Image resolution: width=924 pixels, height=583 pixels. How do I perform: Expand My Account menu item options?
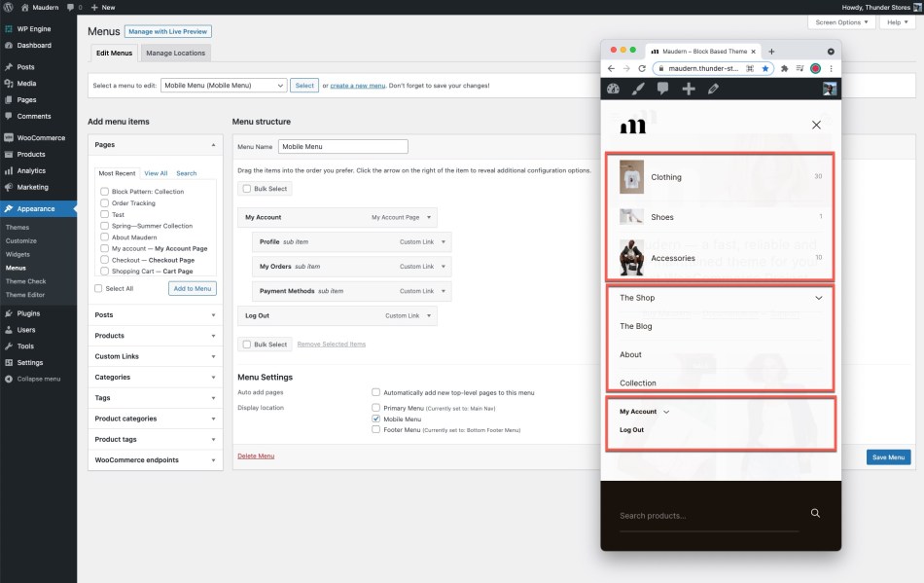[429, 217]
